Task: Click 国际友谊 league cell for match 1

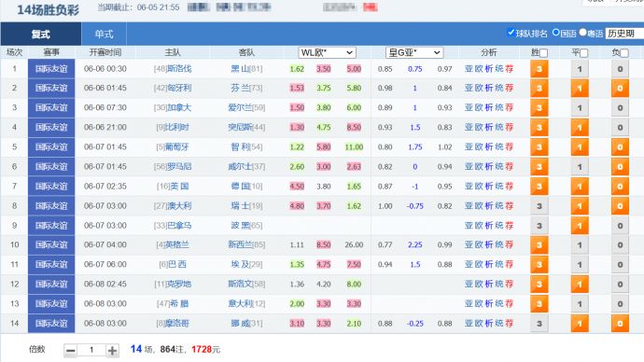Action: pos(51,69)
